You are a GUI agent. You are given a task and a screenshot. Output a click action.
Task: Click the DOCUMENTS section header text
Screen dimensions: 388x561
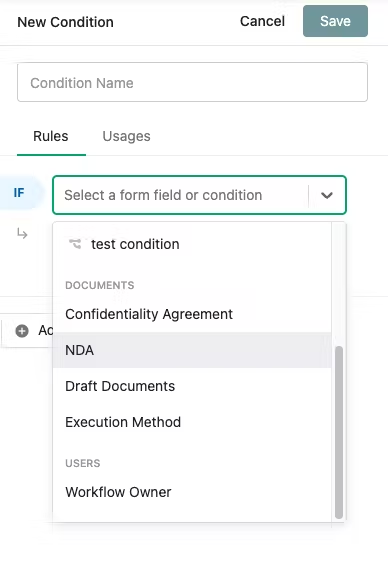coord(100,285)
